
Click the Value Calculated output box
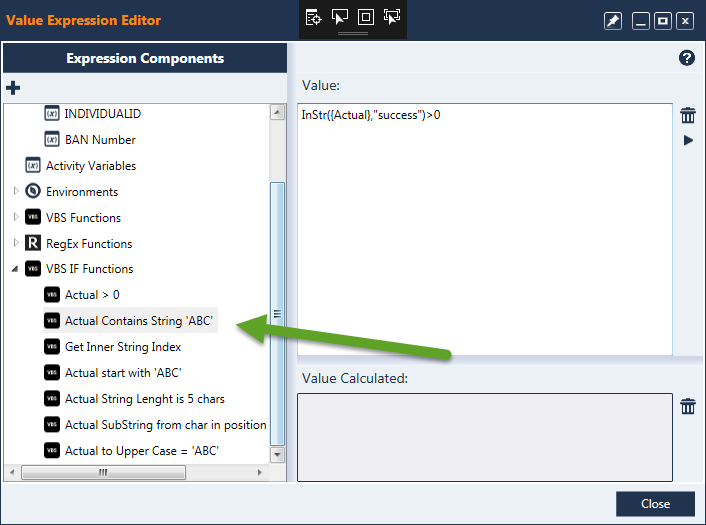(485, 437)
